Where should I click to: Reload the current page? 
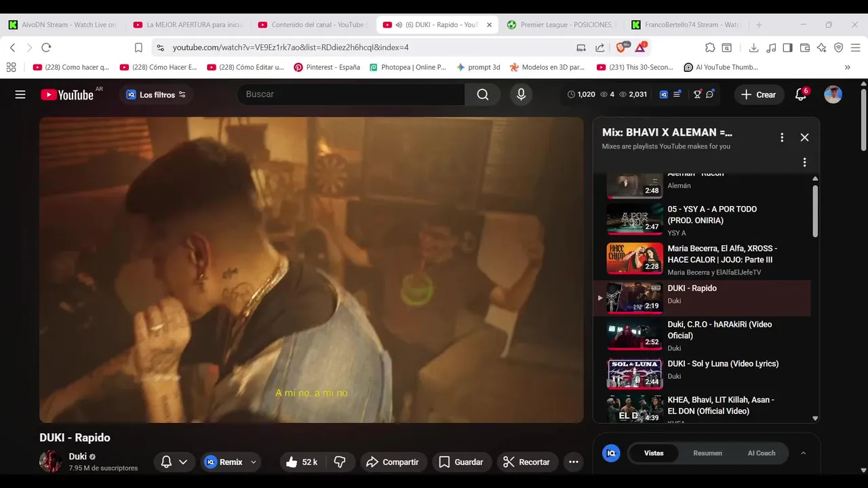[x=46, y=47]
